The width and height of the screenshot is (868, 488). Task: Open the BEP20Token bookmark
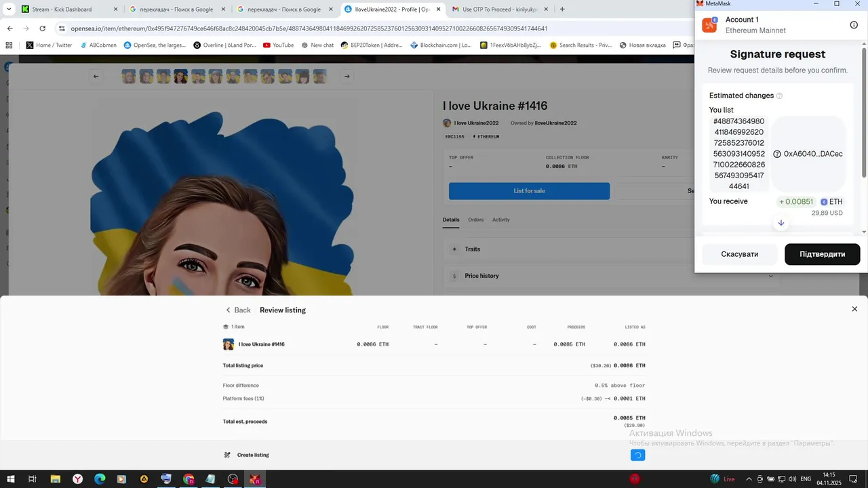372,45
